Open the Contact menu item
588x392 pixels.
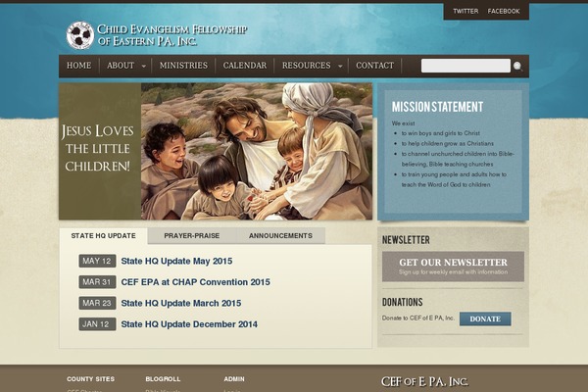(x=374, y=66)
